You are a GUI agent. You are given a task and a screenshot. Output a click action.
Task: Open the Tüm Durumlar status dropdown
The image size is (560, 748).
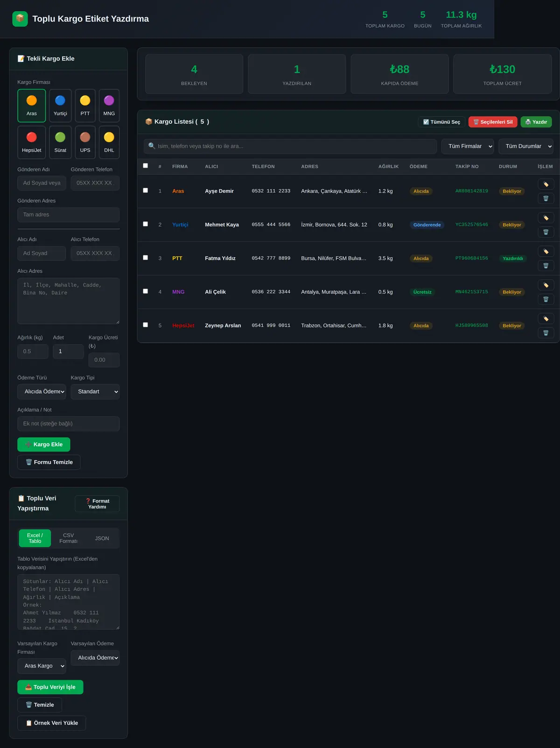[x=526, y=146]
